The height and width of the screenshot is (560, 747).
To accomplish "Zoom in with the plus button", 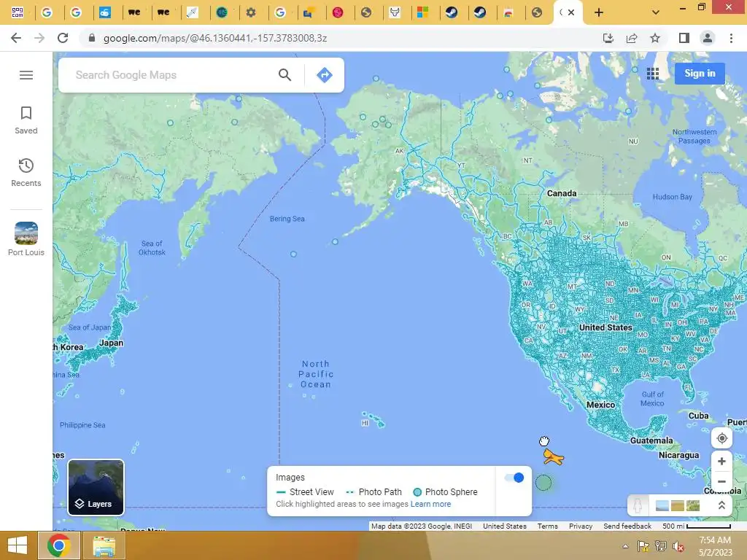I will coord(721,461).
